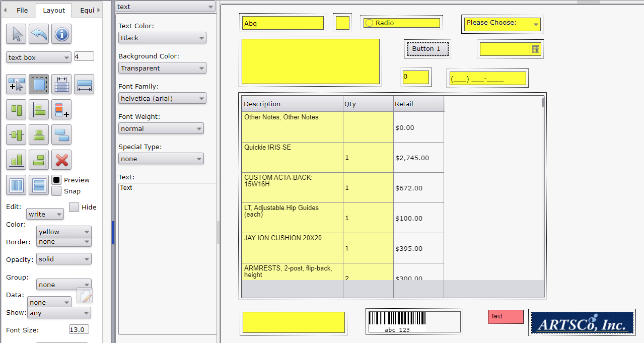
Task: Open the Background Color 'Transparent' dropdown
Action: click(x=162, y=68)
